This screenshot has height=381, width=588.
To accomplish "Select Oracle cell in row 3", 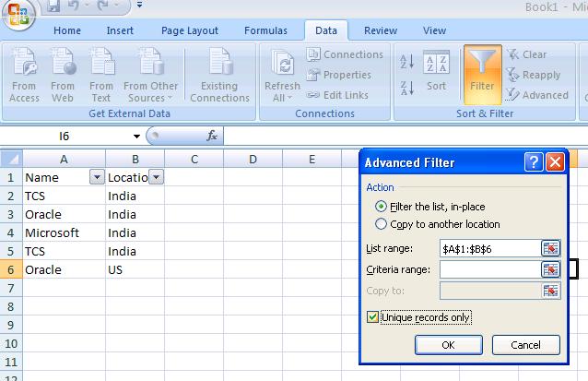I will pos(65,214).
